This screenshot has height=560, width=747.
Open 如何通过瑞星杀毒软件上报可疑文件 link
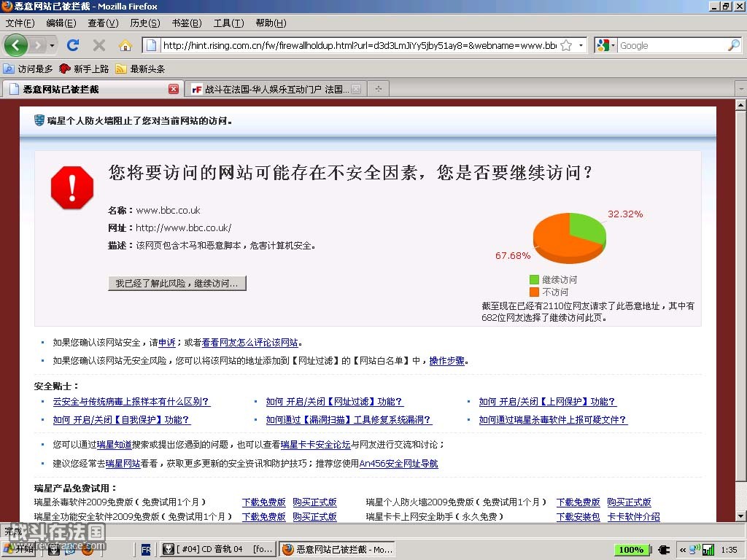tap(553, 419)
